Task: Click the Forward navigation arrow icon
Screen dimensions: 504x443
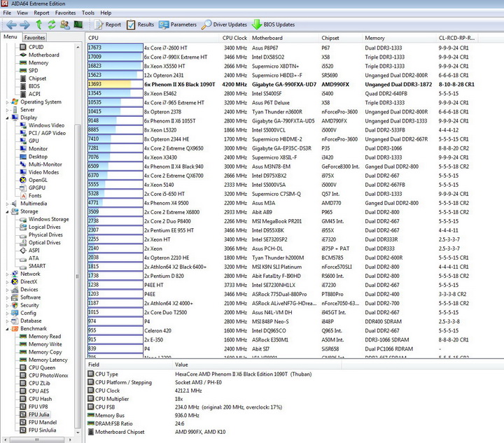Action: coord(24,24)
